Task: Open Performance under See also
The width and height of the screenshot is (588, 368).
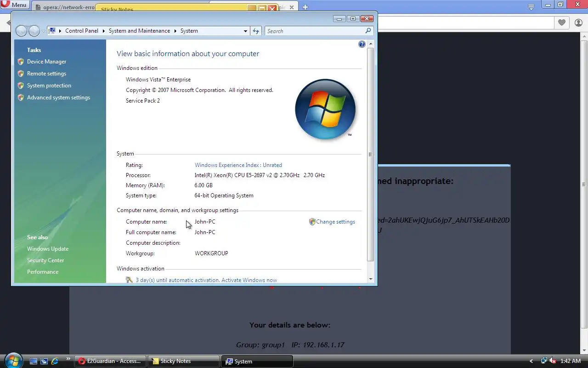Action: 43,272
